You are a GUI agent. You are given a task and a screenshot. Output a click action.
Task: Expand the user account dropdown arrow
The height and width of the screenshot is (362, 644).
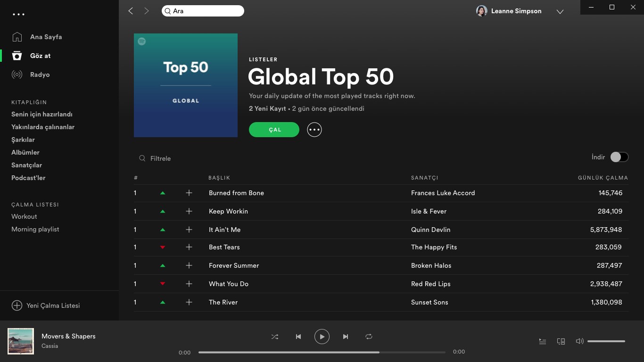560,12
